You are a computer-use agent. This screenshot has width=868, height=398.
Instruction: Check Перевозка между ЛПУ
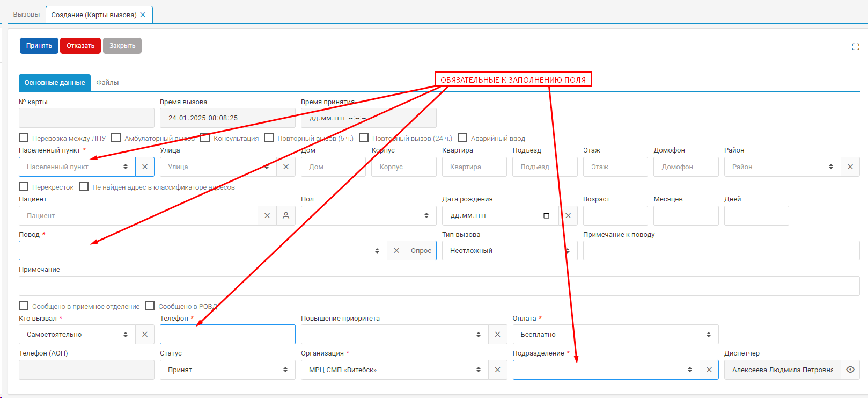24,138
